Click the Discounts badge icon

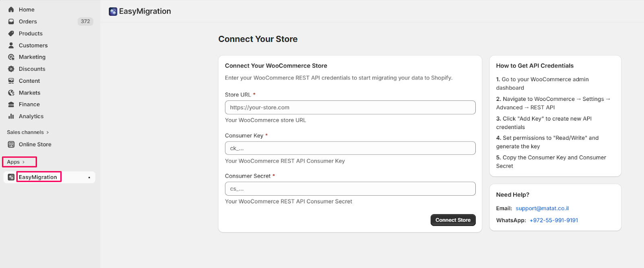pyautogui.click(x=11, y=69)
